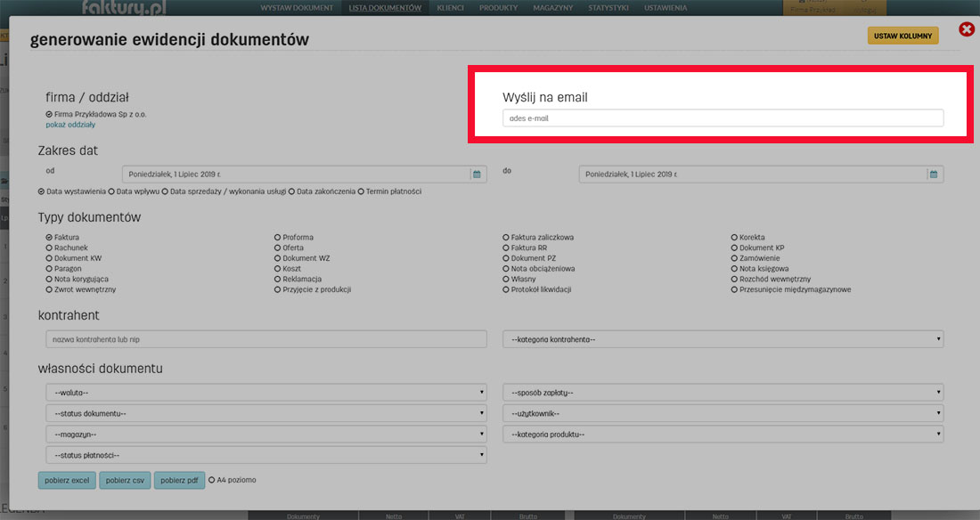Select the Proforma document type

[278, 238]
